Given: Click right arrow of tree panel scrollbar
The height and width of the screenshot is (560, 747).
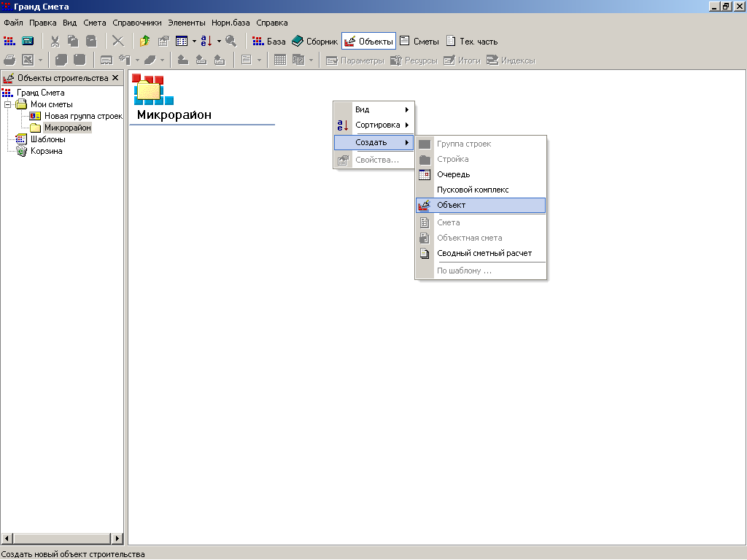Looking at the screenshot, I should (117, 539).
